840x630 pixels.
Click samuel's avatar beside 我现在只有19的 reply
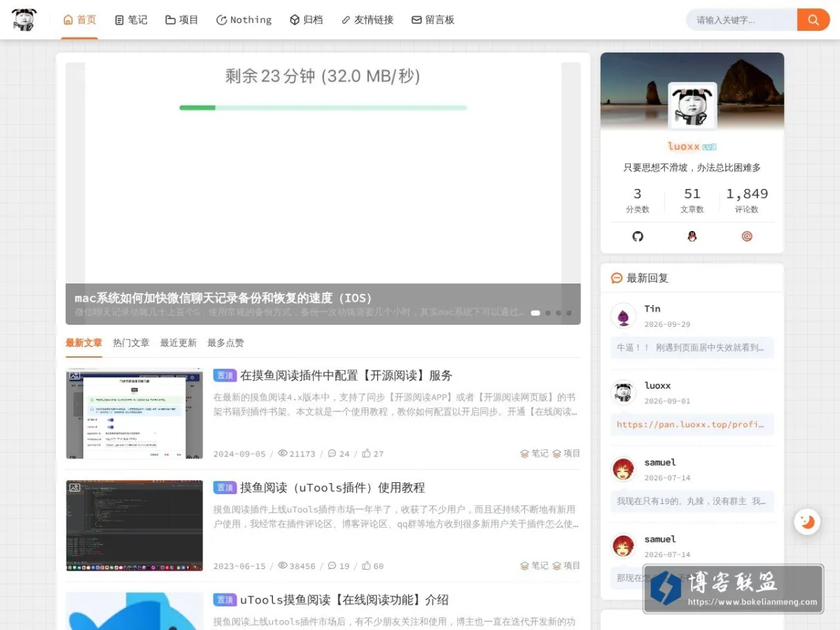(x=623, y=470)
